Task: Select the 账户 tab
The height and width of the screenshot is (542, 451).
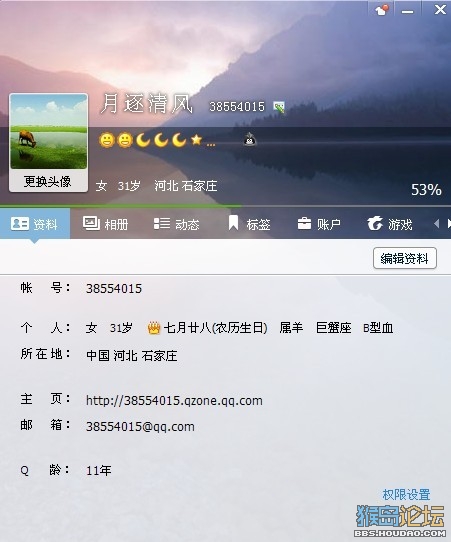Action: [319, 224]
